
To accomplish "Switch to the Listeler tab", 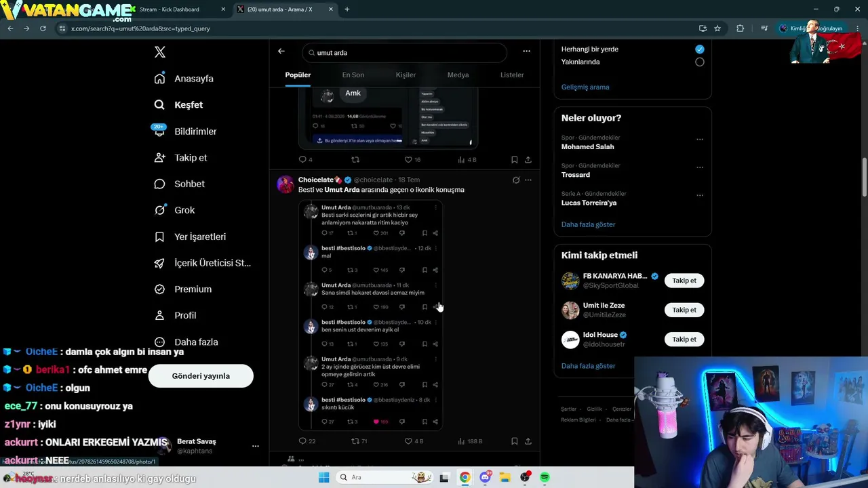I will point(512,75).
